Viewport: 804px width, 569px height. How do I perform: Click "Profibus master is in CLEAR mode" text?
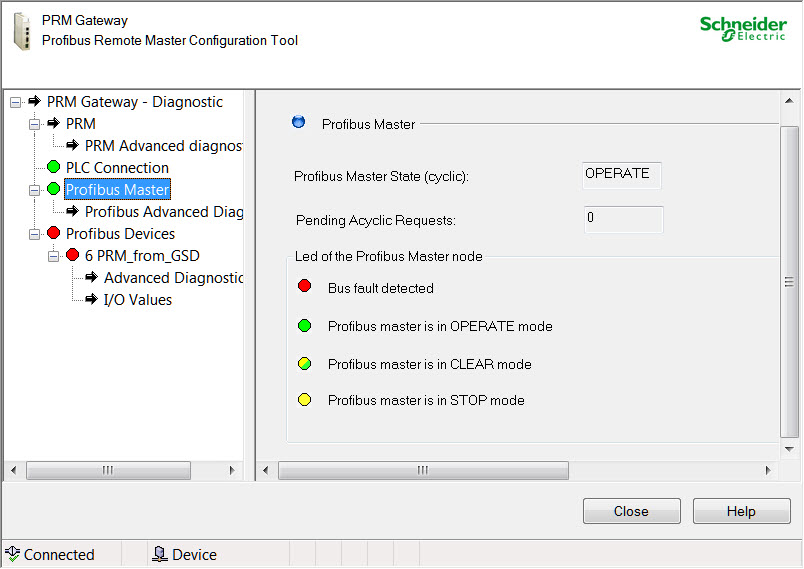click(430, 364)
